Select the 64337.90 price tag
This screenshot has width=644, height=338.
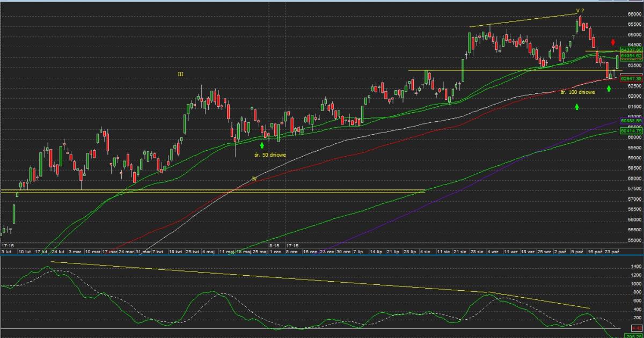click(x=631, y=50)
